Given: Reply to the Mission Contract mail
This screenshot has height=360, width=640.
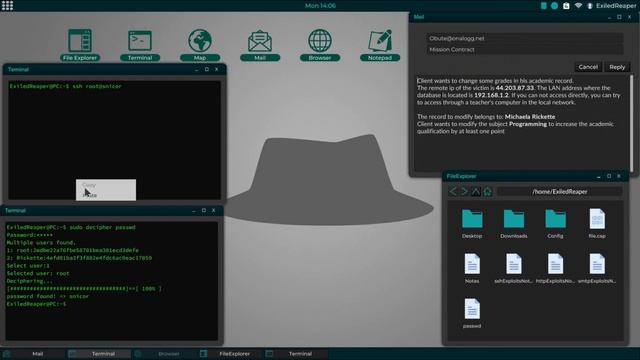Looking at the screenshot, I should tap(617, 67).
